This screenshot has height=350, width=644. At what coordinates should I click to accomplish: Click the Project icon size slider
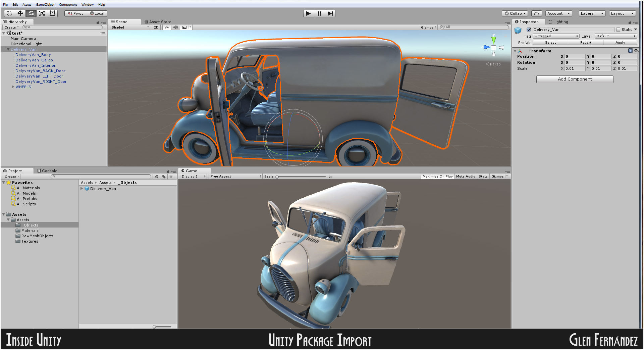point(162,327)
